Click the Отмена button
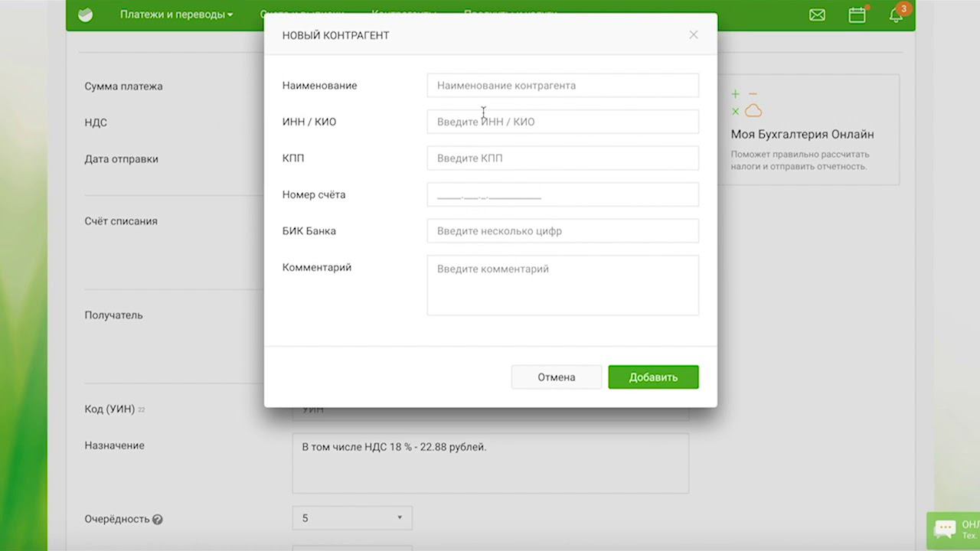The height and width of the screenshot is (551, 980). tap(557, 377)
